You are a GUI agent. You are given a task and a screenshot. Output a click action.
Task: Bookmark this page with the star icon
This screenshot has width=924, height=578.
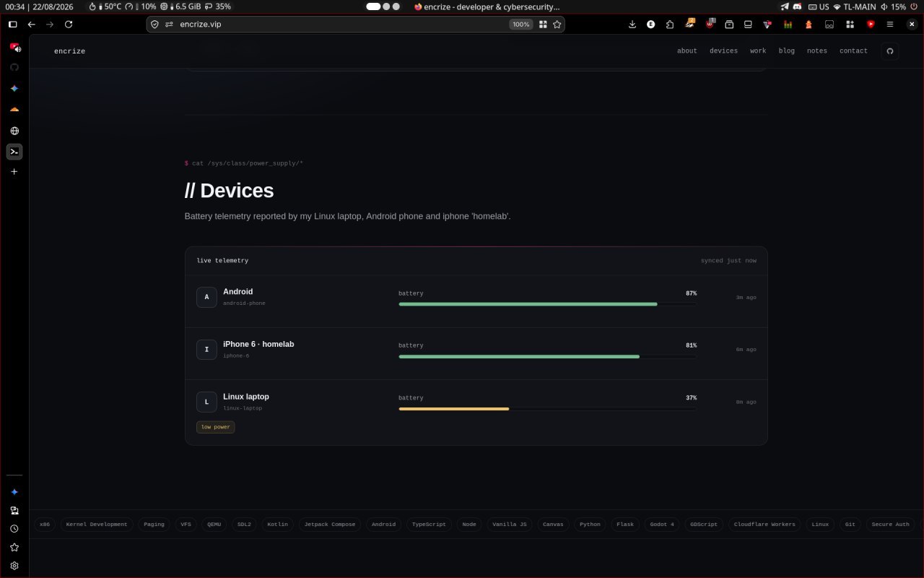(557, 24)
